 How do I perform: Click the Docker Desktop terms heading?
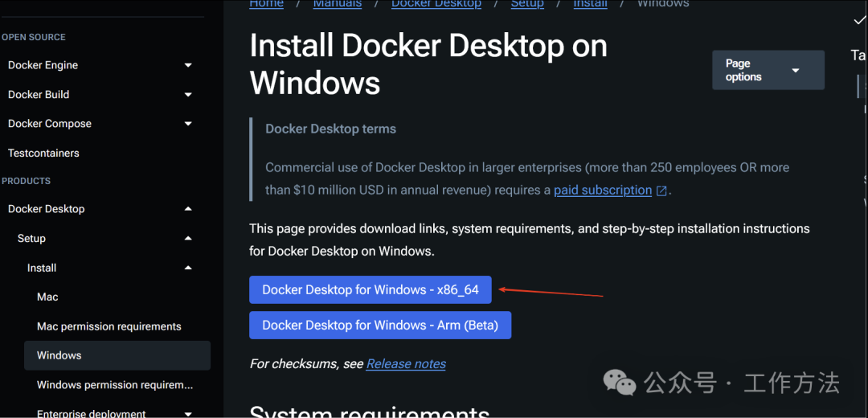330,129
